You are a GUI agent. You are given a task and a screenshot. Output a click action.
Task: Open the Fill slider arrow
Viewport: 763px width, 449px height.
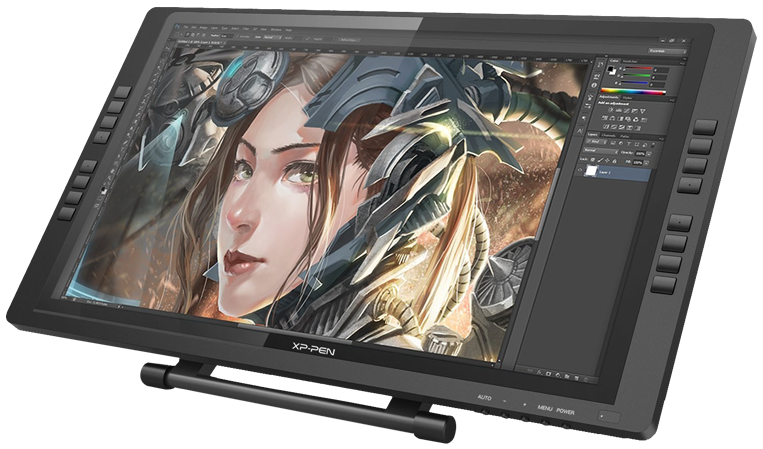point(646,163)
